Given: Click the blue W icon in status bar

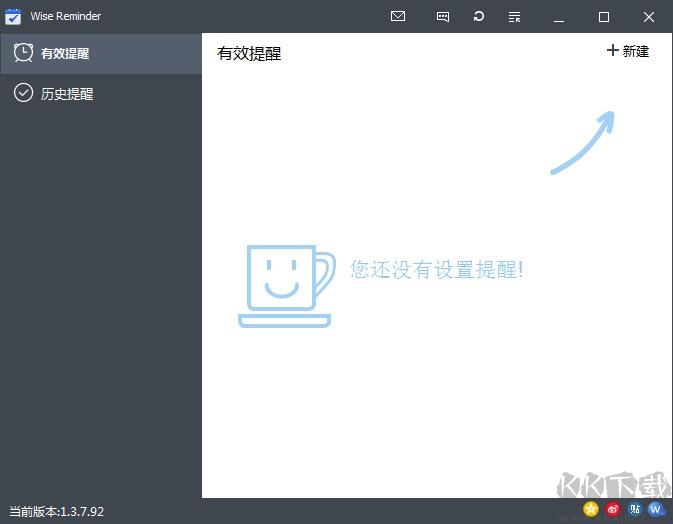Looking at the screenshot, I should (656, 509).
